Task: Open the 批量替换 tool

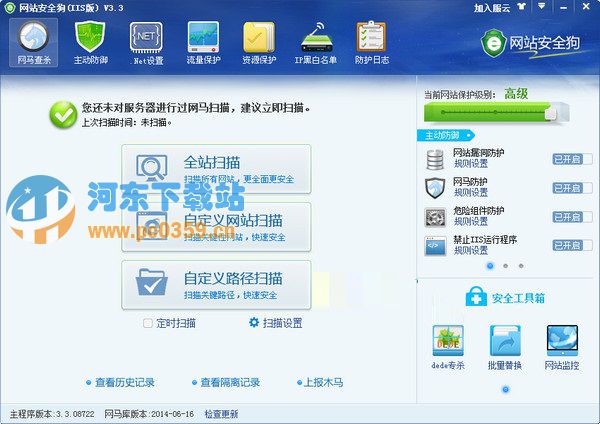Action: tap(505, 348)
